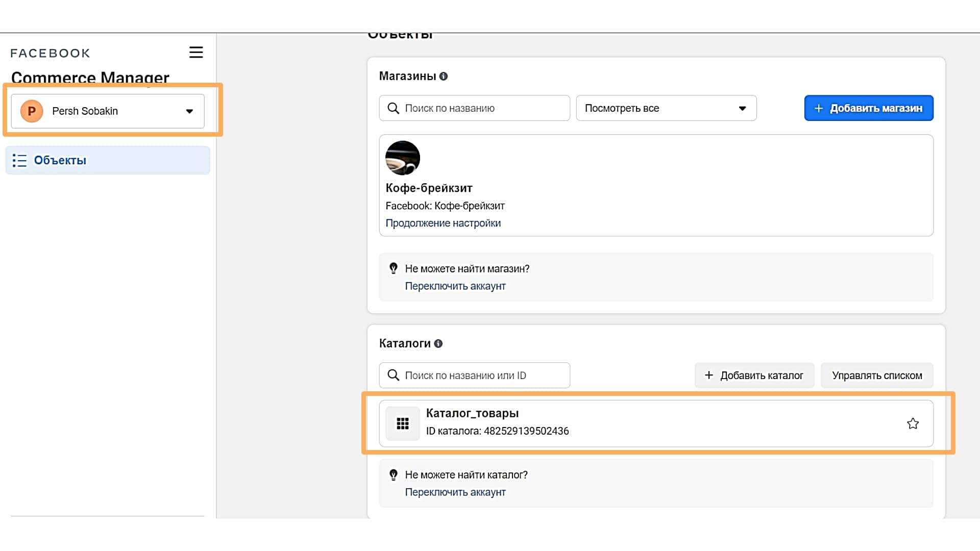Click the magnifier icon in shop search
This screenshot has width=980, height=551.
point(393,108)
